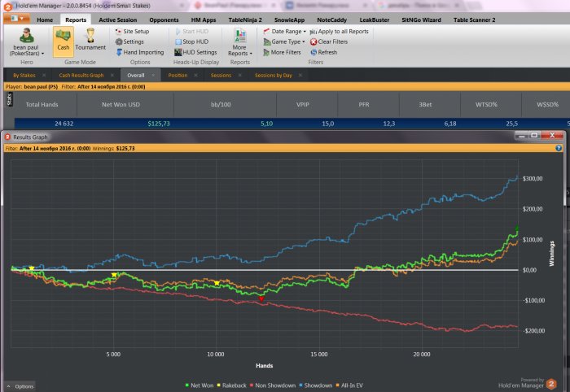Open Hand Importing

(x=138, y=52)
